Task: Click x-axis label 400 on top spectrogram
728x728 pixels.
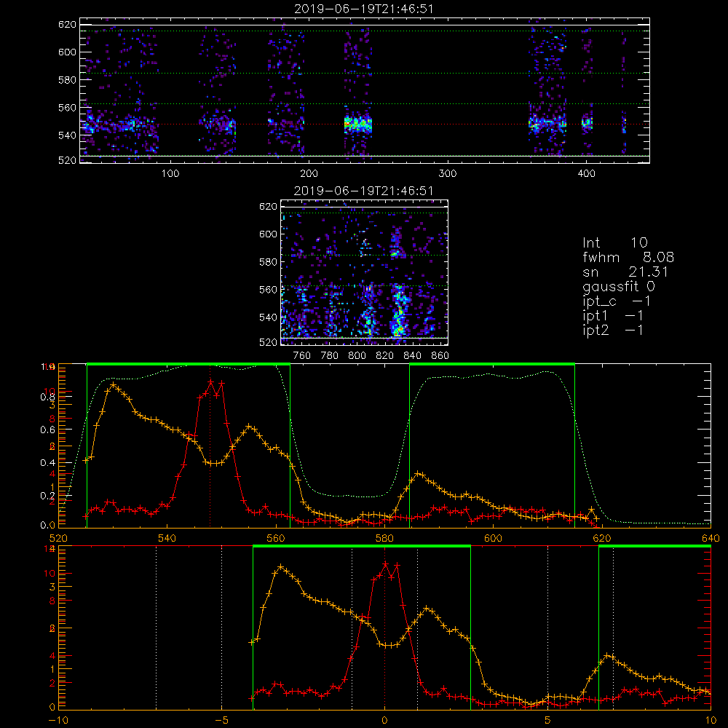Action: [x=586, y=174]
